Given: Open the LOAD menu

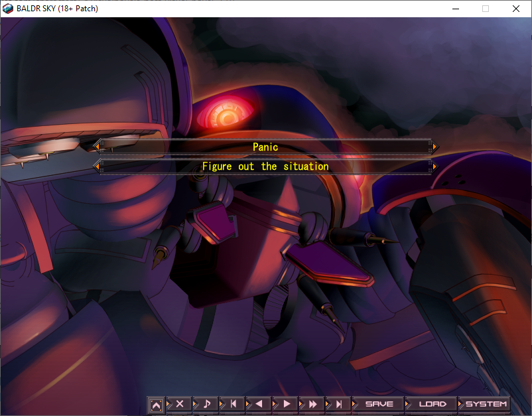Looking at the screenshot, I should [x=432, y=404].
